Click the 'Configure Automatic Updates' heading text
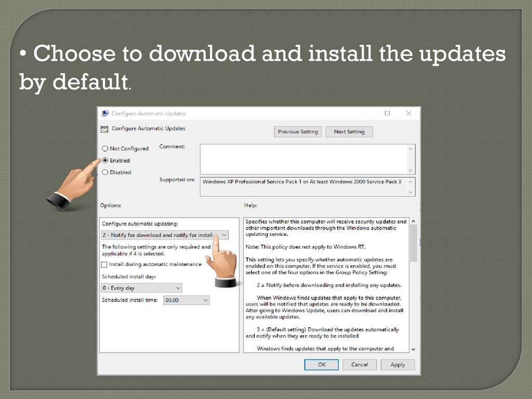This screenshot has height=399, width=532. (x=149, y=129)
